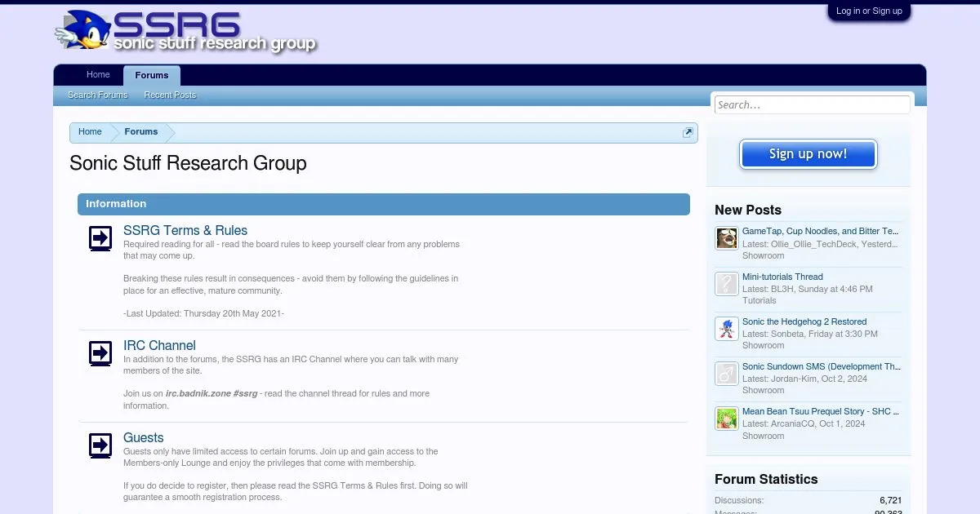Click the IRC Channel forum arrow icon
The width and height of the screenshot is (980, 514).
(100, 353)
